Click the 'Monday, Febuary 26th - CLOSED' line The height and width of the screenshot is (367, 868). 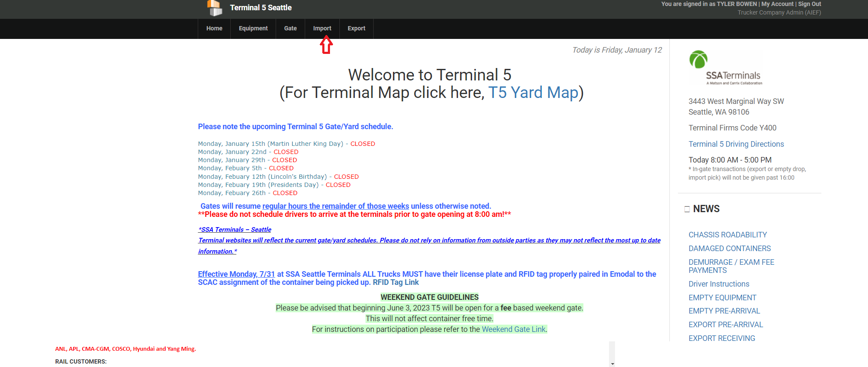[247, 193]
